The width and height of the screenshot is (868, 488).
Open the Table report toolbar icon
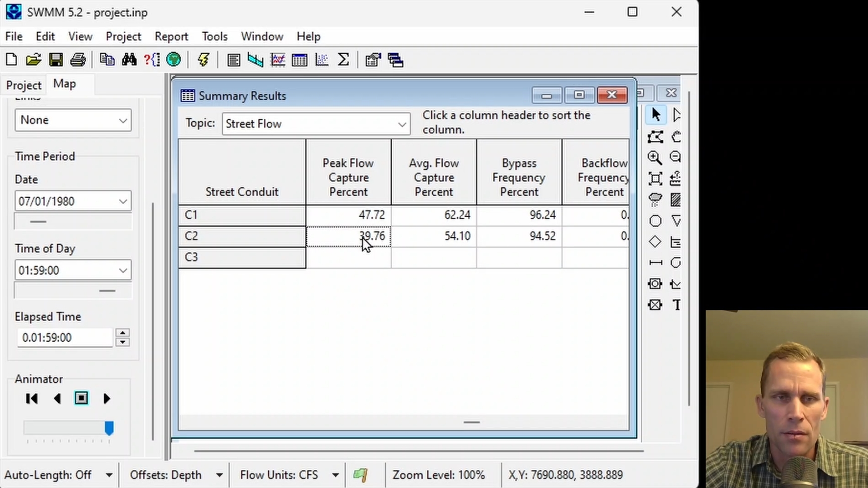(x=299, y=60)
